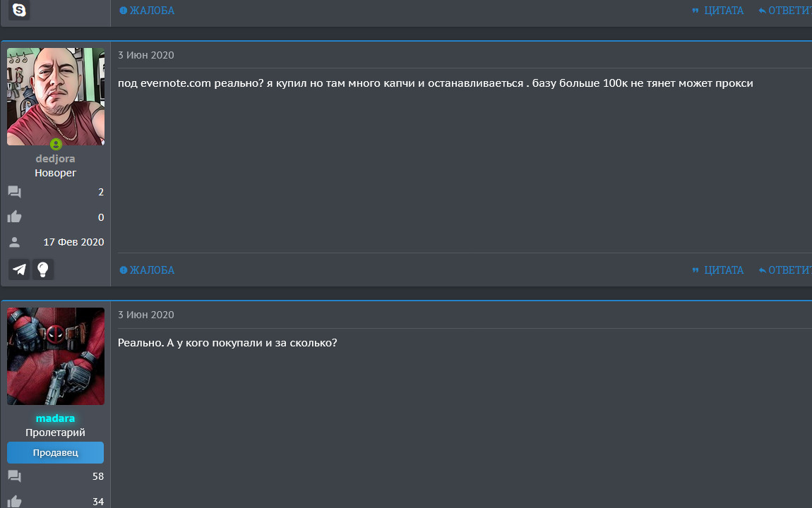Viewport: 812px width, 508px height.
Task: Open dedjora's Telegram contact icon
Action: pos(20,269)
